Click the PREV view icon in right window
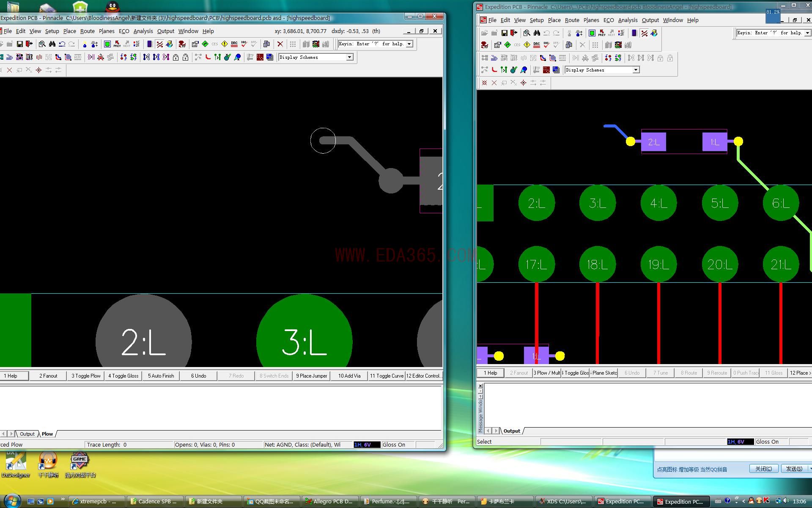Image resolution: width=812 pixels, height=508 pixels. [x=602, y=33]
